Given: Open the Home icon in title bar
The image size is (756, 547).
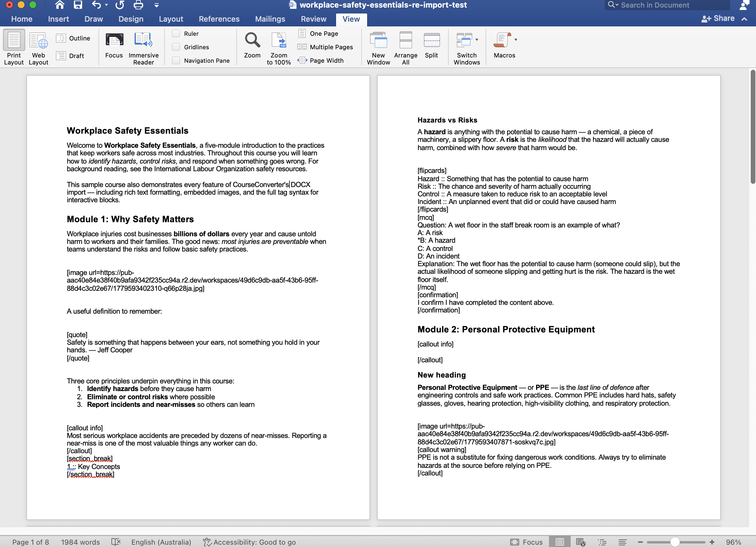Looking at the screenshot, I should click(60, 5).
